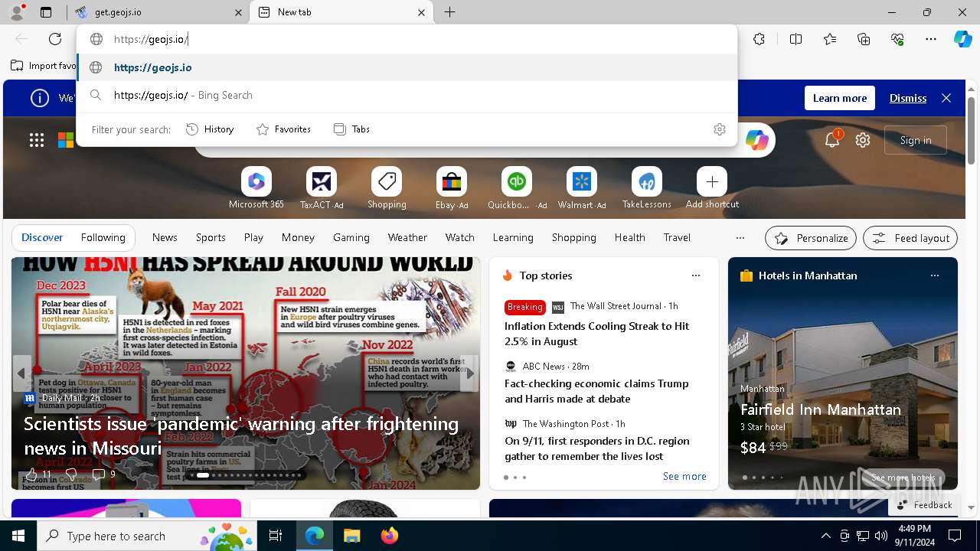Show more feed categories ellipsis
This screenshot has height=551, width=980.
(x=740, y=238)
